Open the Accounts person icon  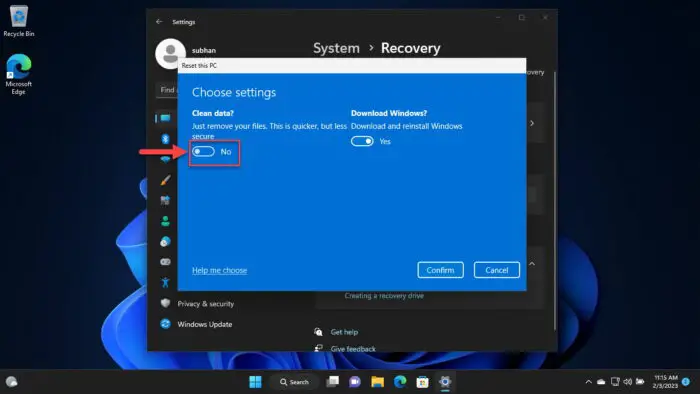point(165,221)
